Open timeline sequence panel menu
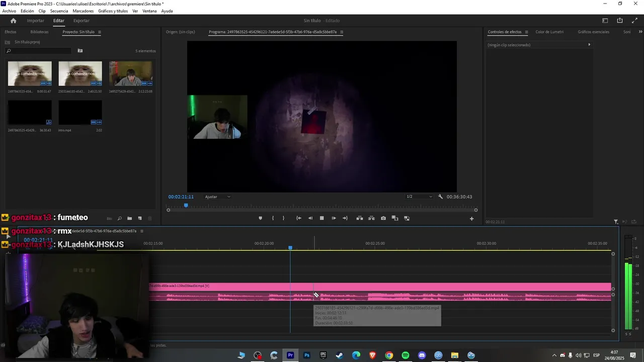 pyautogui.click(x=141, y=231)
